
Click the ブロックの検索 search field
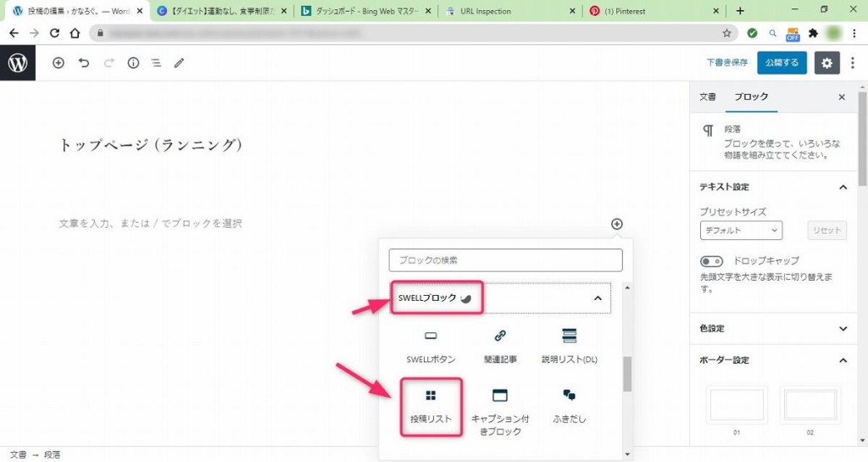point(505,259)
